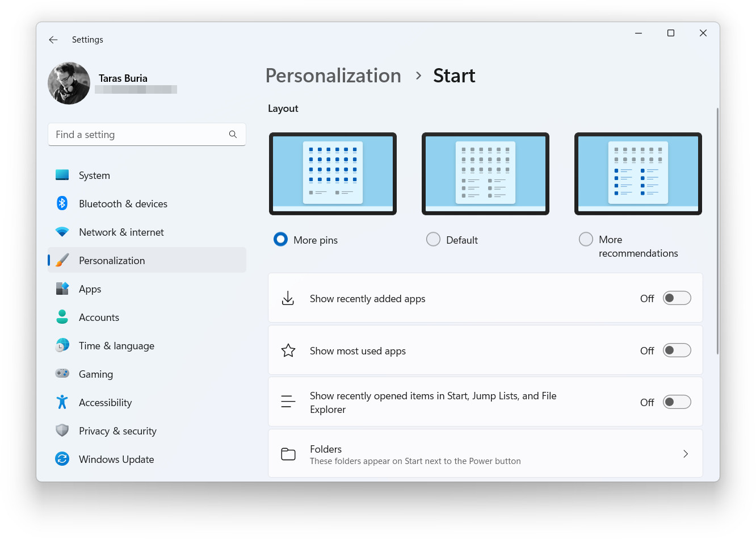Viewport: 756px width, 539px height.
Task: Click Personalization in the breadcrumb
Action: [333, 76]
